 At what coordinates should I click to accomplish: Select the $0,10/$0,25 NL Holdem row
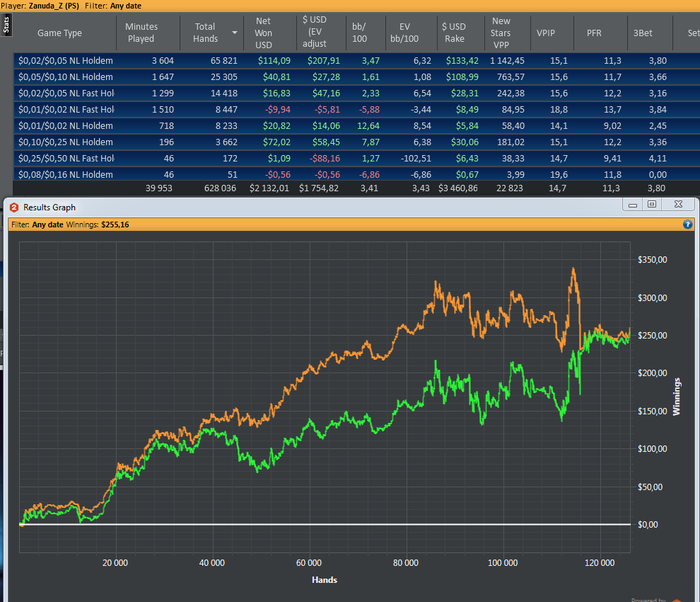click(65, 143)
